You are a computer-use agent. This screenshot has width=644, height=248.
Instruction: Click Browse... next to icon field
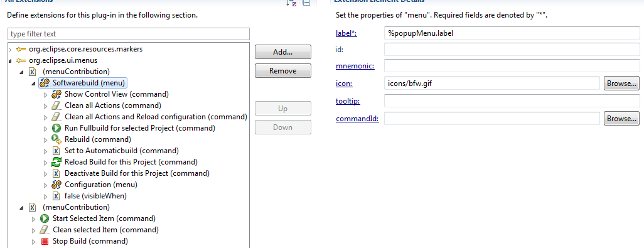pyautogui.click(x=622, y=84)
